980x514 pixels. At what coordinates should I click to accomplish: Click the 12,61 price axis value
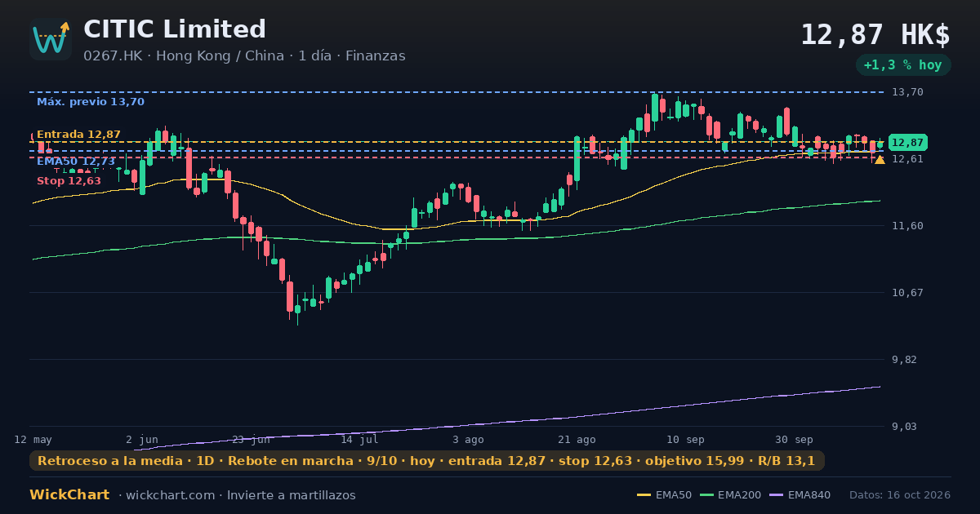[x=907, y=159]
